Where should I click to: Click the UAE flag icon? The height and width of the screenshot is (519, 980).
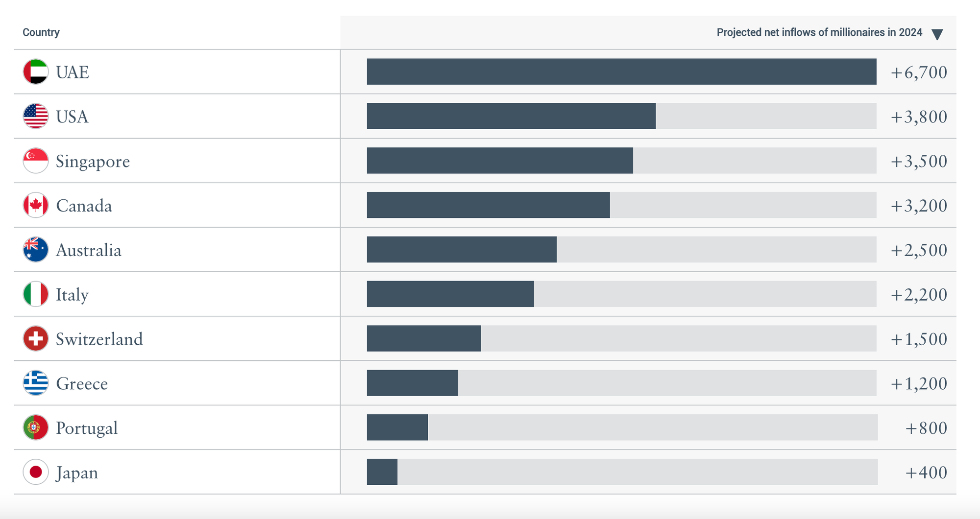click(x=36, y=71)
